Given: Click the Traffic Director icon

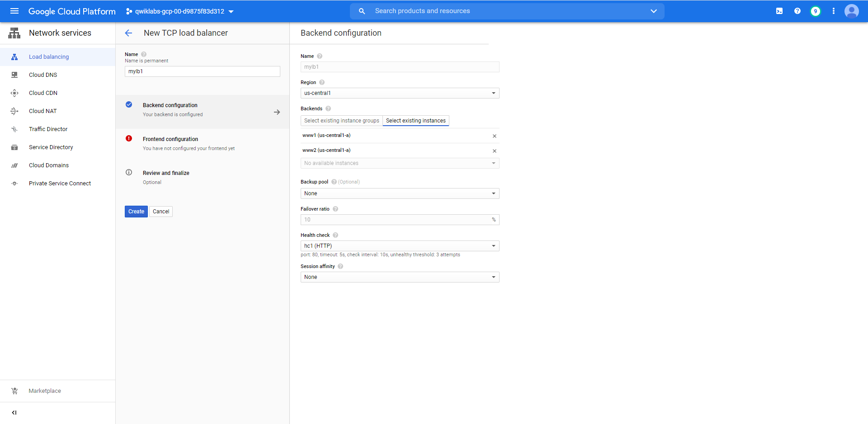Looking at the screenshot, I should 14,129.
